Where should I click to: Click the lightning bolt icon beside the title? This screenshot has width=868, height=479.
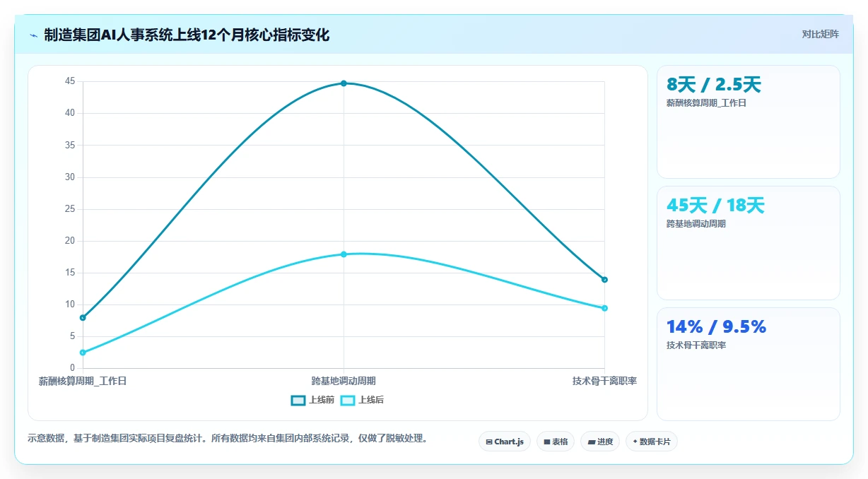[x=33, y=35]
